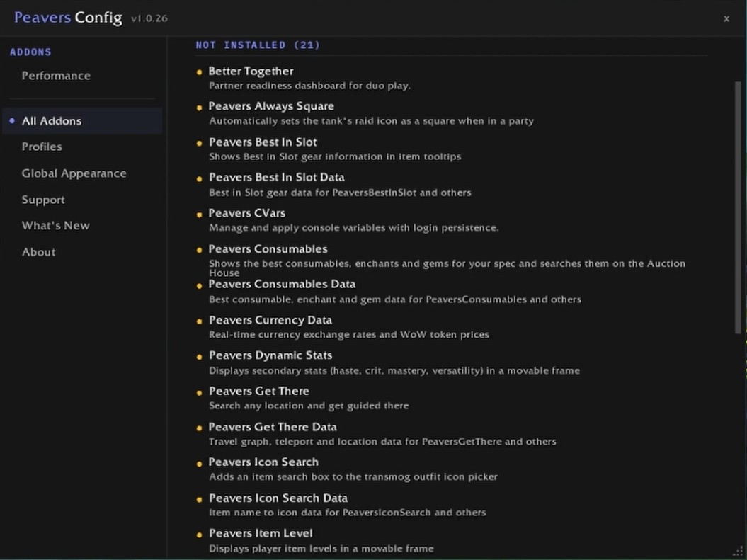Select Peavers Item Level addon
The image size is (747, 560).
click(261, 533)
